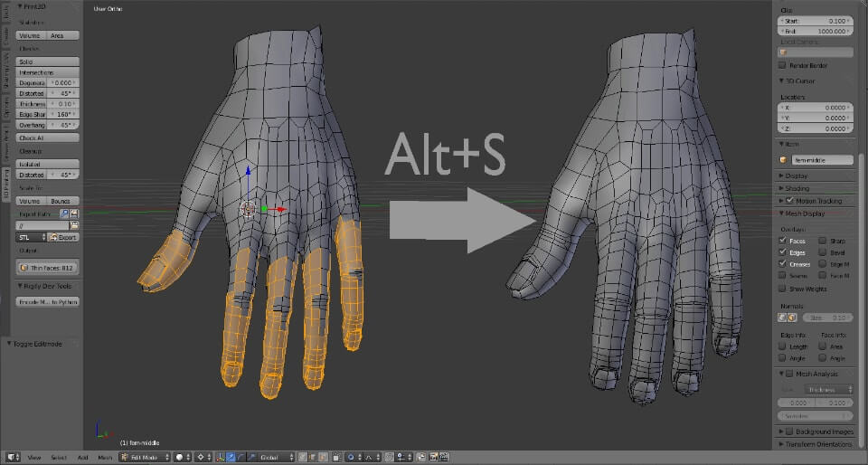Click the Check All button
This screenshot has width=868, height=465.
coord(48,138)
